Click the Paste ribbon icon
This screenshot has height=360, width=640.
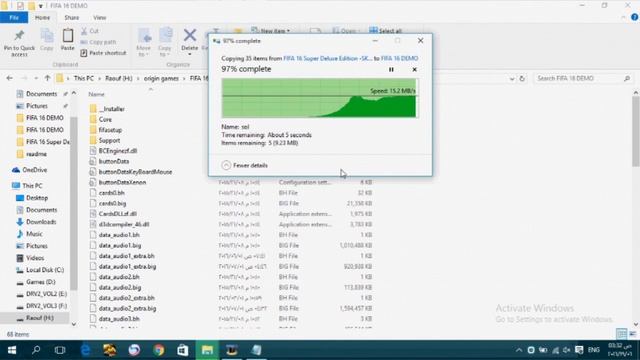pos(68,40)
